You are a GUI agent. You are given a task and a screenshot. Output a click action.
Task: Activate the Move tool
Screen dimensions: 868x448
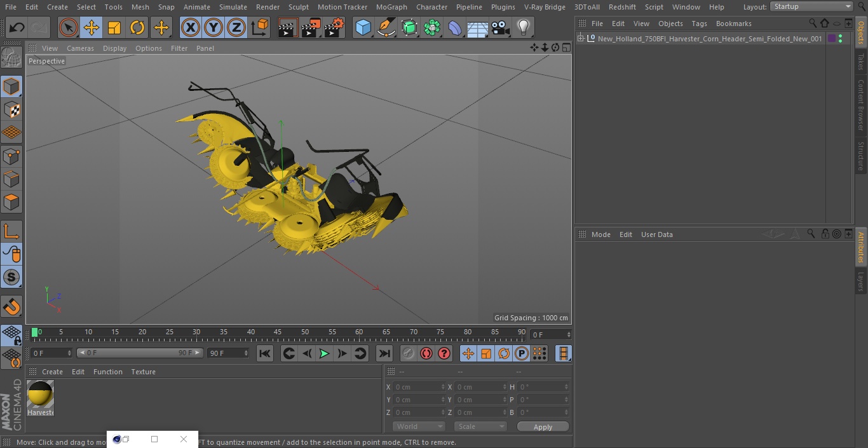pyautogui.click(x=92, y=28)
